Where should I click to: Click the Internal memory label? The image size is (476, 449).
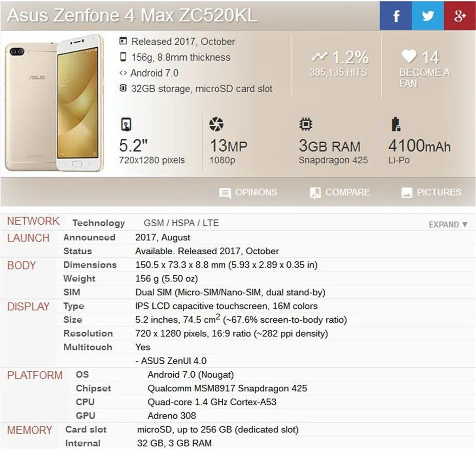pyautogui.click(x=82, y=443)
